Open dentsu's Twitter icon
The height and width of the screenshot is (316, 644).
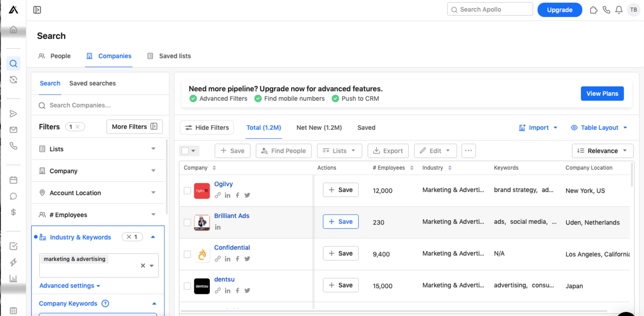tap(247, 291)
